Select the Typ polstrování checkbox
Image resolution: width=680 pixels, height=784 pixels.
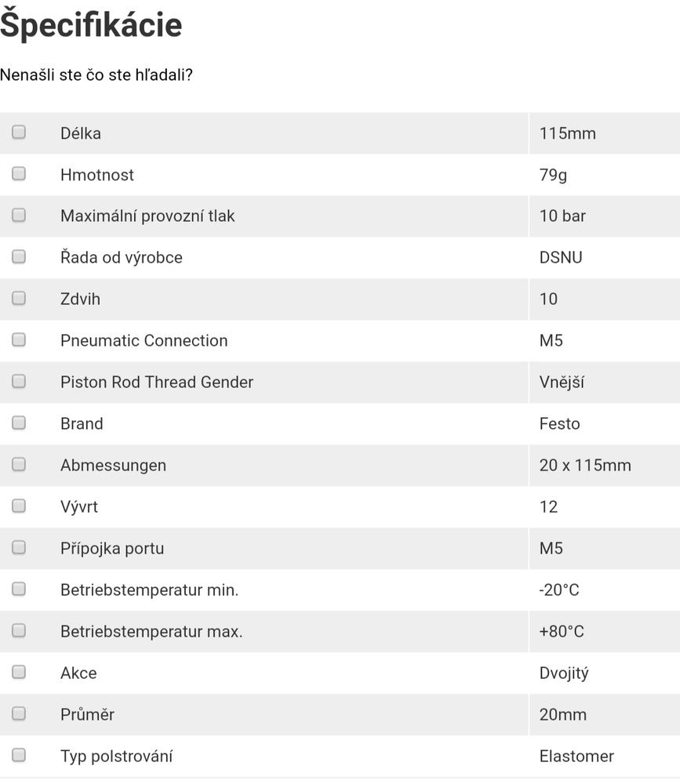19,756
